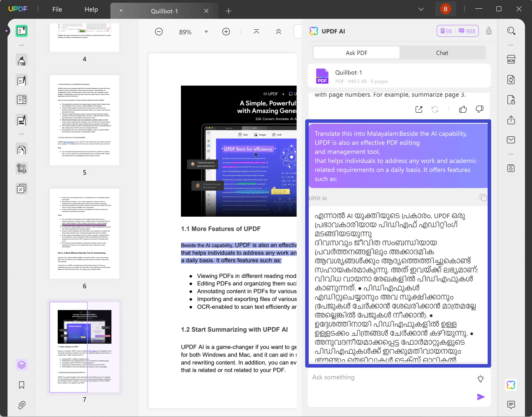
Task: Open the Bookmarks panel
Action: tap(22, 385)
